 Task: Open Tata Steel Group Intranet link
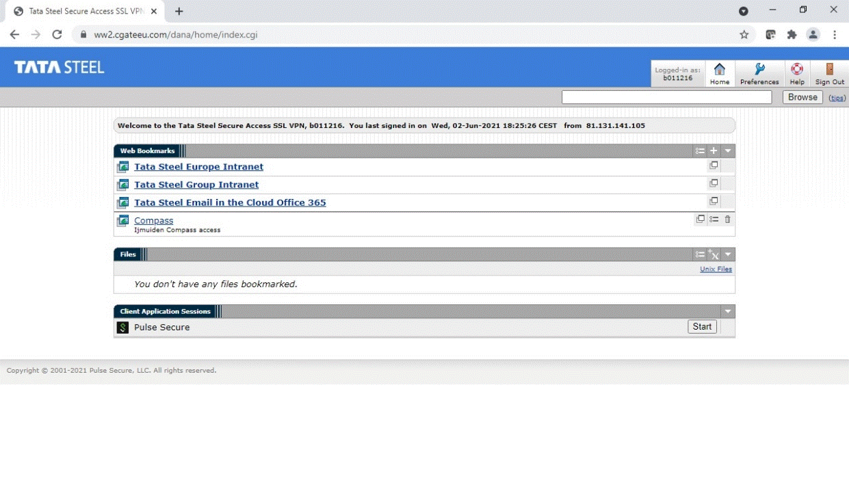pos(196,185)
